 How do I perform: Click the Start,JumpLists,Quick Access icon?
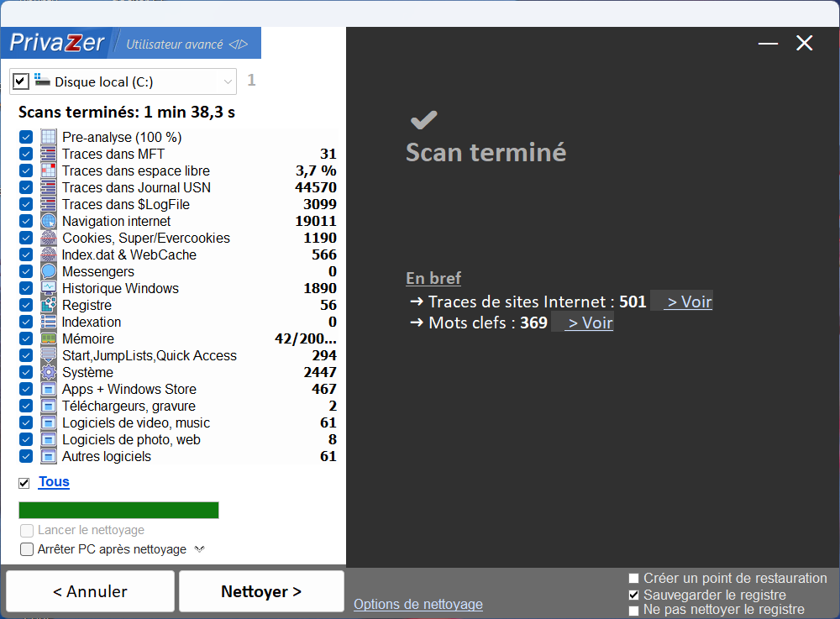(48, 355)
